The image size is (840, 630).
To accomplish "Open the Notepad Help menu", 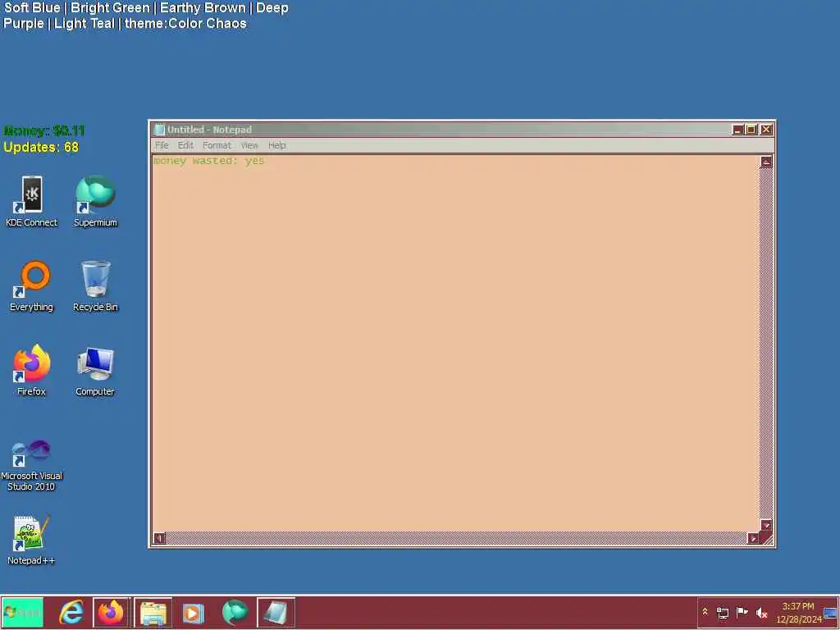I will pos(277,145).
